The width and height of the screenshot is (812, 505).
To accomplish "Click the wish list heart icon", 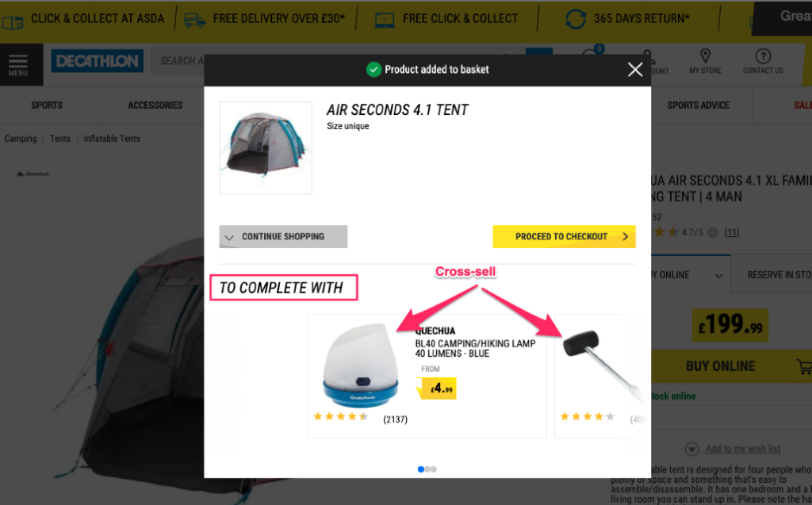I will [x=691, y=449].
